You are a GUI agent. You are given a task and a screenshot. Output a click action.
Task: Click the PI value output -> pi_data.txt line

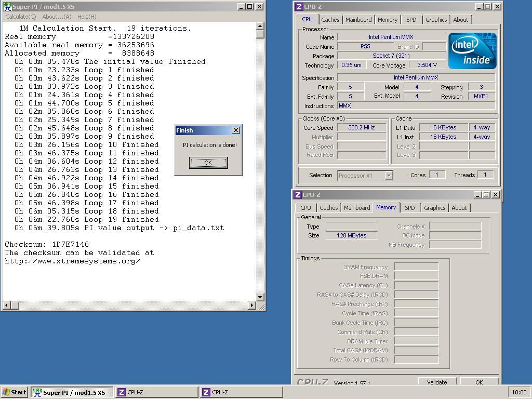pyautogui.click(x=119, y=228)
